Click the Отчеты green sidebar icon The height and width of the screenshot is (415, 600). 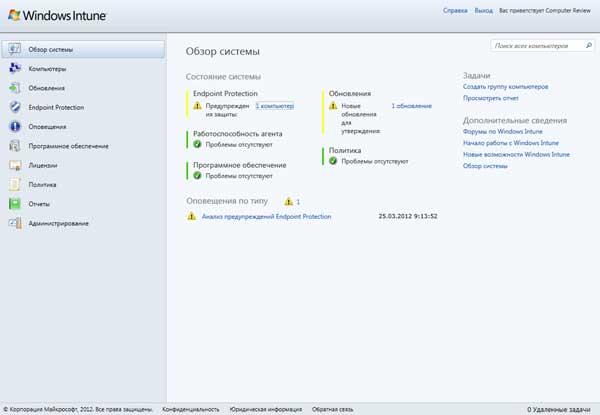[15, 204]
